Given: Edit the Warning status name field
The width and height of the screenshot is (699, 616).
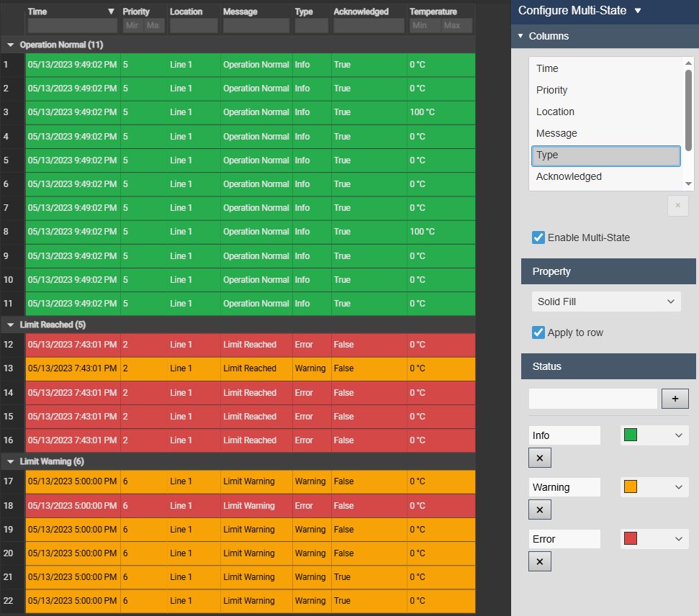Looking at the screenshot, I should [564, 486].
